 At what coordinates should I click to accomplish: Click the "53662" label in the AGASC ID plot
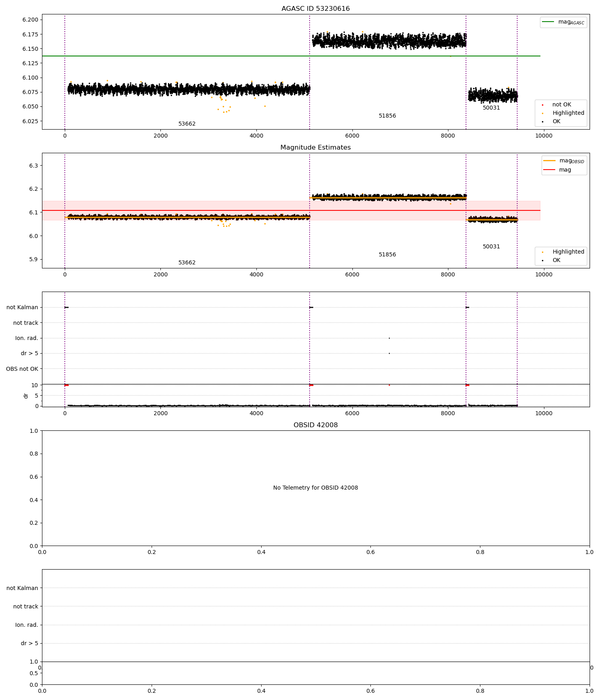(x=187, y=124)
